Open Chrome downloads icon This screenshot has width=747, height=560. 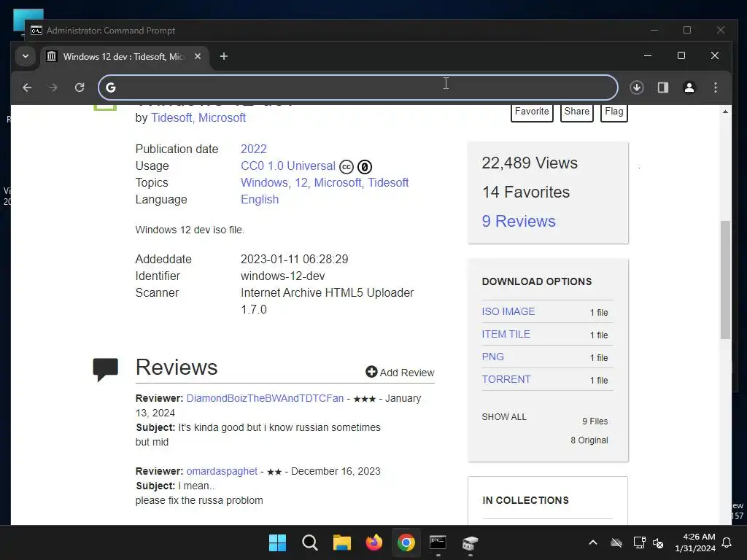pos(636,87)
